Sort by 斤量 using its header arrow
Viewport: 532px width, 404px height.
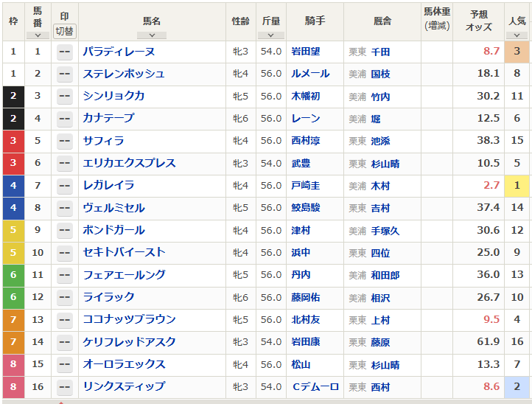(x=270, y=35)
